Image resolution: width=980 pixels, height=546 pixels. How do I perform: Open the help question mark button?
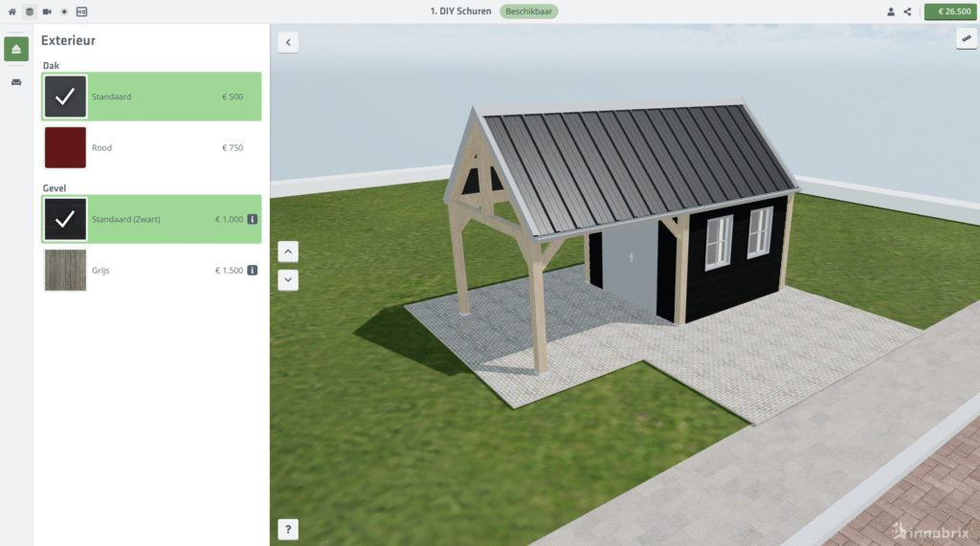point(289,529)
